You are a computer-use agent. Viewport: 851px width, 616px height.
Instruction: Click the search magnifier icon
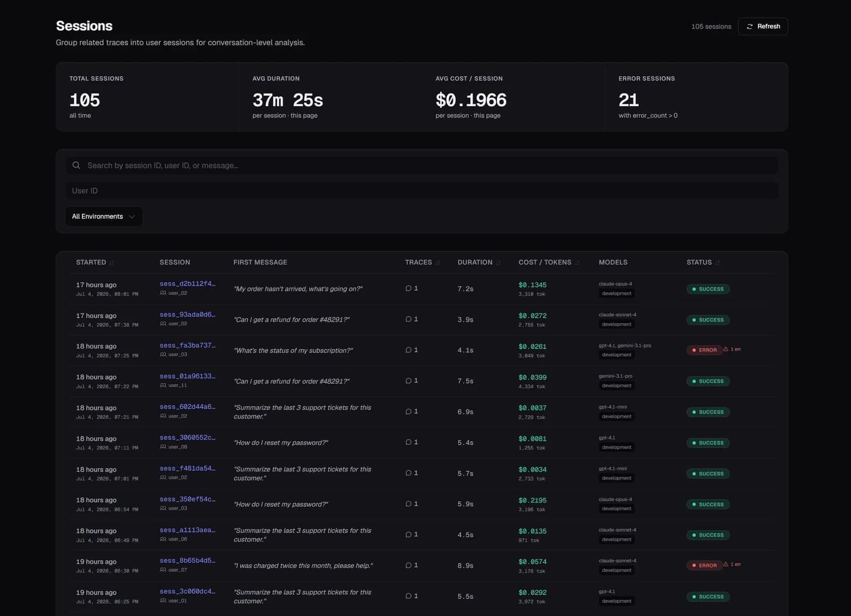[x=77, y=165]
